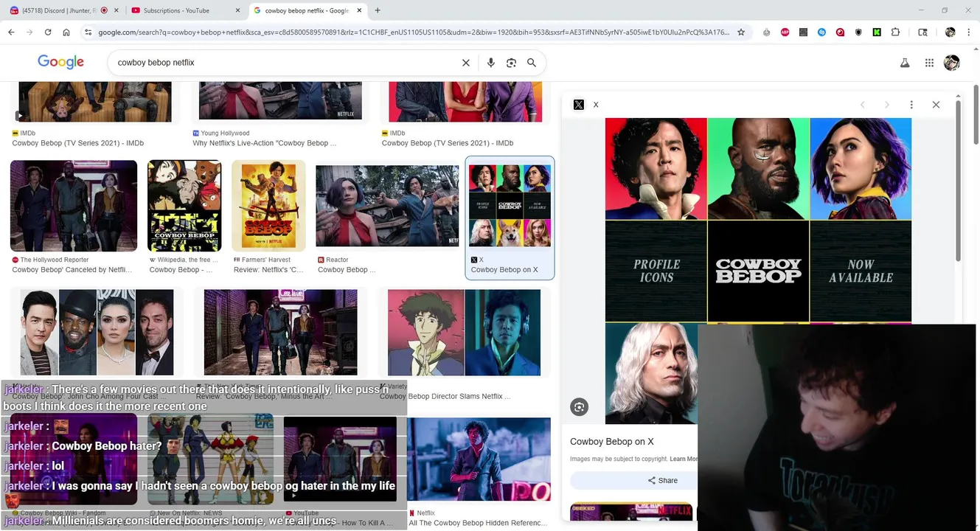Screen dimensions: 980x531
Task: Submit search with the magnifier icon
Action: point(532,63)
